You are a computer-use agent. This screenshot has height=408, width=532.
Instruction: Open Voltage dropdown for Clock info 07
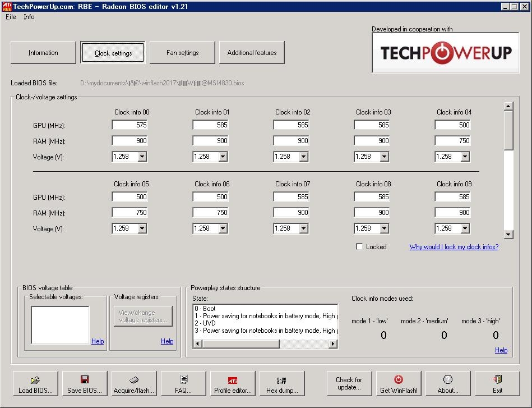coord(303,229)
